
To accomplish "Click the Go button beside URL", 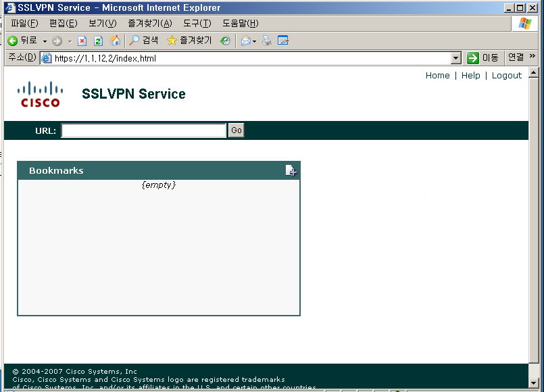I will pos(237,130).
